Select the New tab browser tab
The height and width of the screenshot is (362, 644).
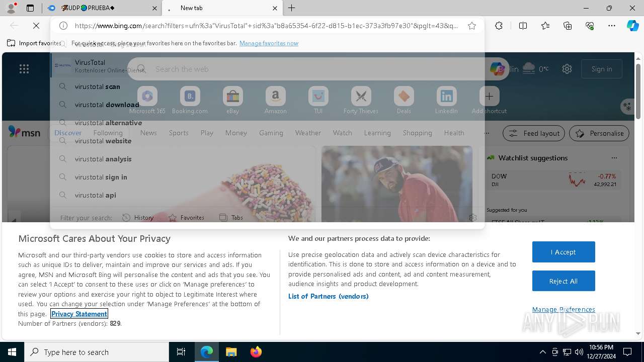[223, 8]
